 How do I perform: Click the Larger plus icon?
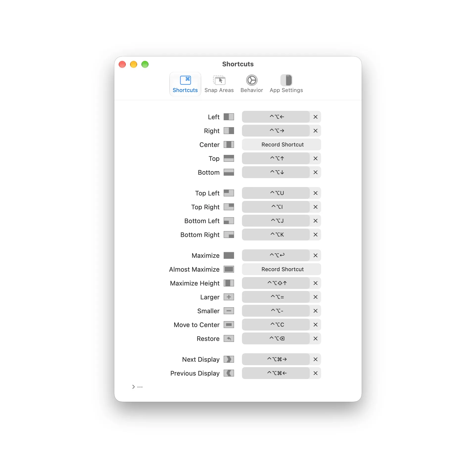click(229, 297)
